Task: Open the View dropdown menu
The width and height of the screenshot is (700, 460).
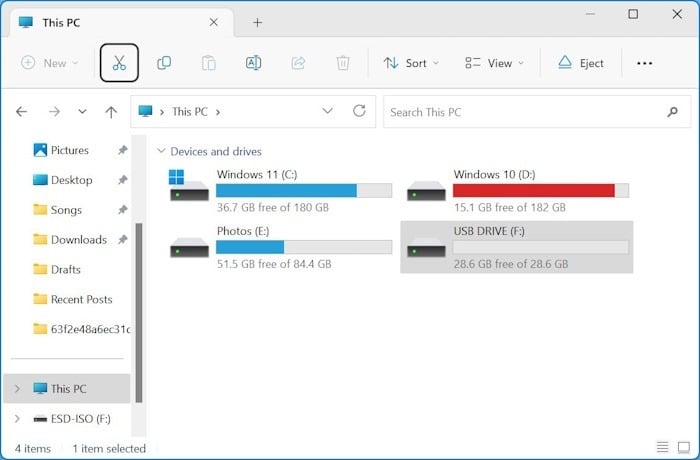Action: click(x=494, y=63)
